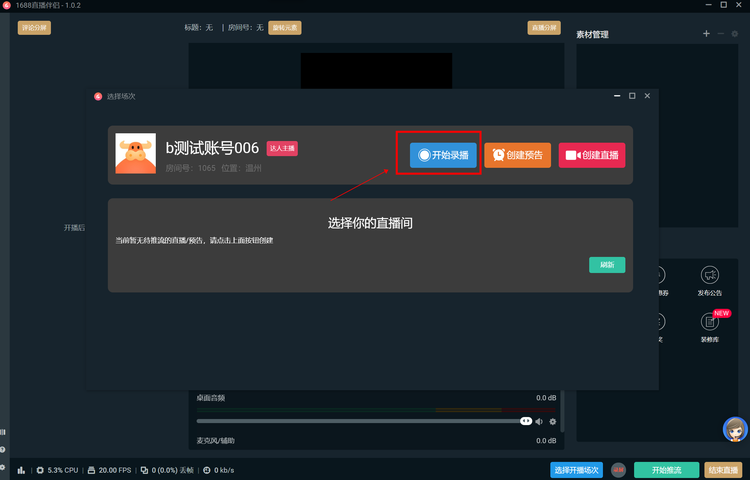Viewport: 750px width, 480px height.
Task: Refresh the room list with 刷新
Action: coord(607,265)
